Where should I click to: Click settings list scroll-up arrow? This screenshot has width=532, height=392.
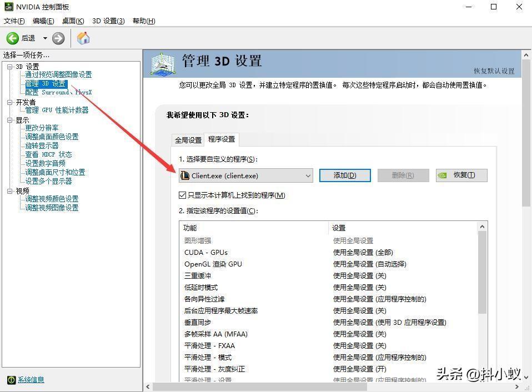pos(482,227)
